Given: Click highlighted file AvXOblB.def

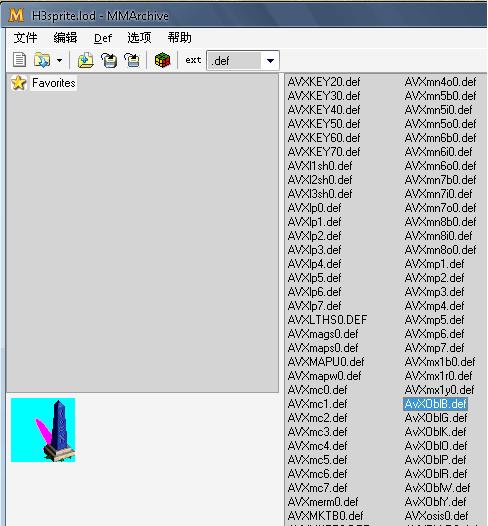Looking at the screenshot, I should coord(435,404).
